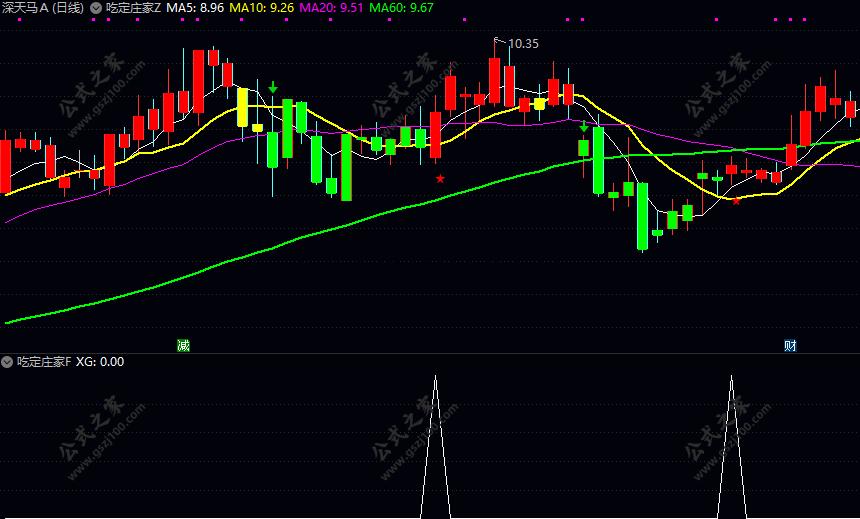Select the 吃定庄家Z main indicator name
The image size is (860, 519).
click(x=133, y=8)
